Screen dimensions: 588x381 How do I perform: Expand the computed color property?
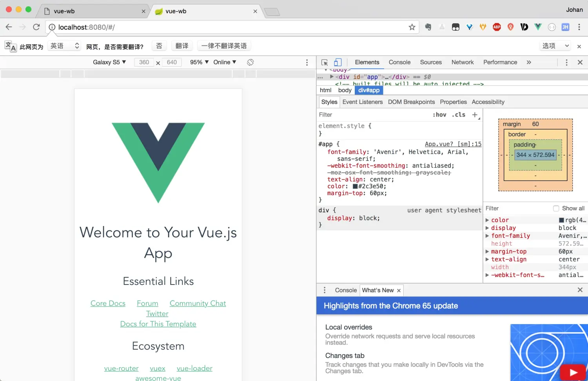pos(487,220)
